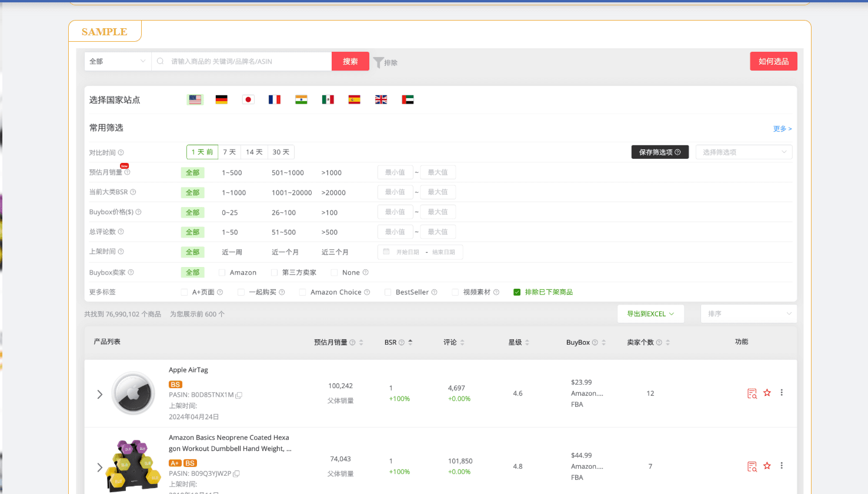Click the filter funnel 排除 icon
The height and width of the screenshot is (494, 868).
379,62
